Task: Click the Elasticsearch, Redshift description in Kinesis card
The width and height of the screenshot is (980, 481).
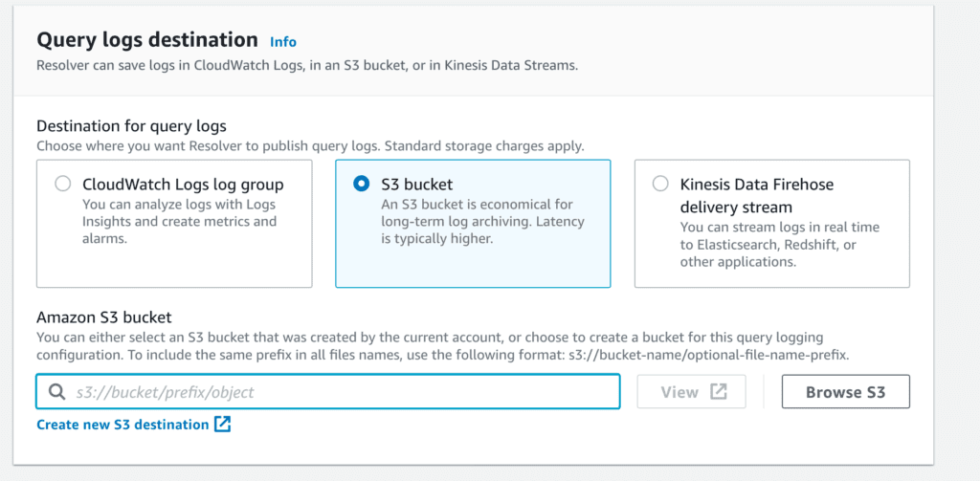Action: 779,244
